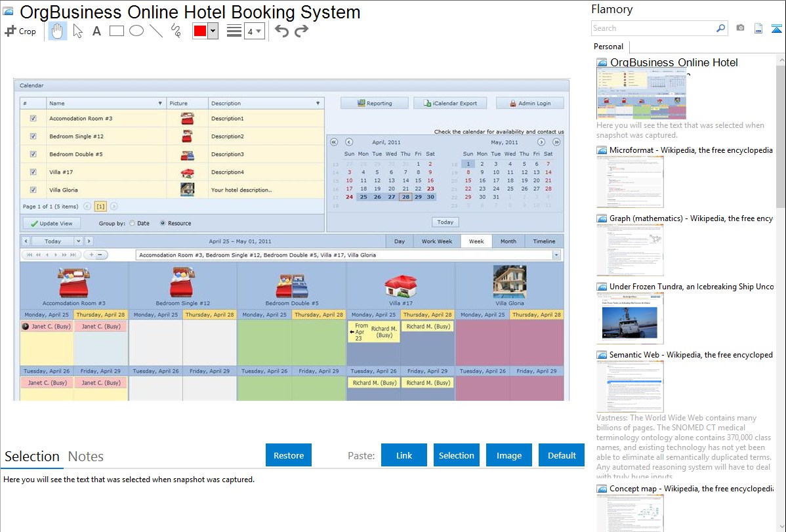This screenshot has width=786, height=532.
Task: Open Semantic Web Wikipedia snapshot title
Action: 691,355
